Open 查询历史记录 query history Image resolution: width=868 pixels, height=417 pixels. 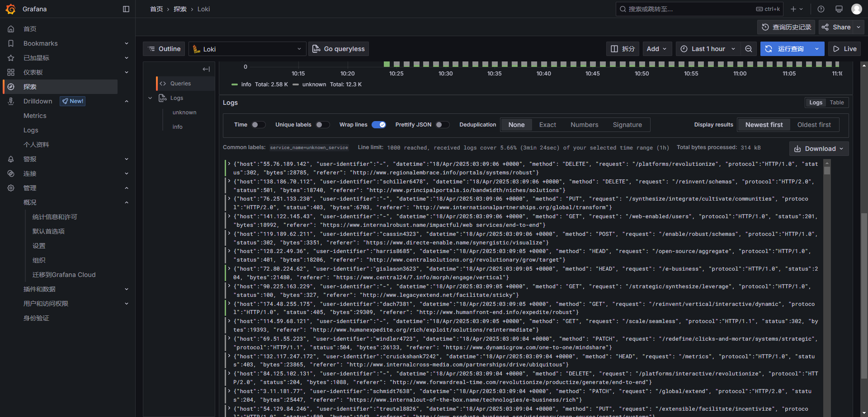(786, 27)
